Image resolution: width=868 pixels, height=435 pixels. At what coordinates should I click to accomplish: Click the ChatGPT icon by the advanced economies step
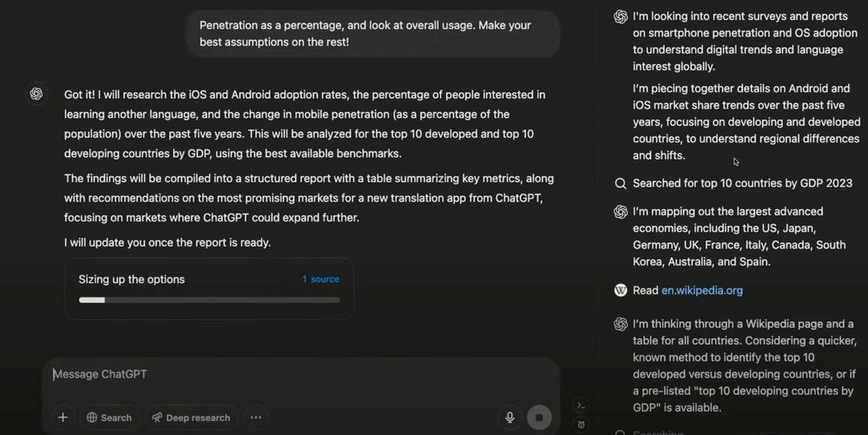tap(621, 212)
